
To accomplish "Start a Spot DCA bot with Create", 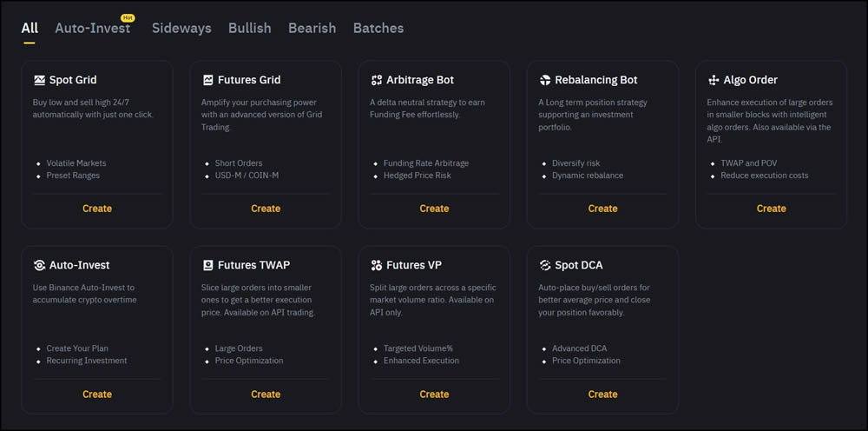I will point(602,394).
